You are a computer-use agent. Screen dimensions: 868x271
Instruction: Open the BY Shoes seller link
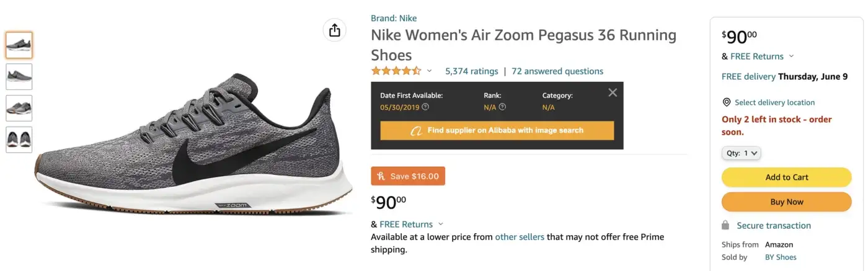(781, 257)
